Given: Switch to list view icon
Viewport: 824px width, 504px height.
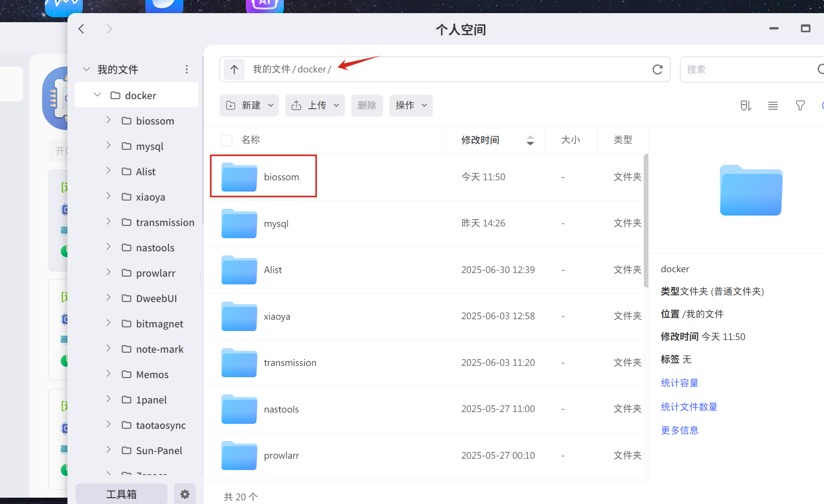Looking at the screenshot, I should (773, 106).
